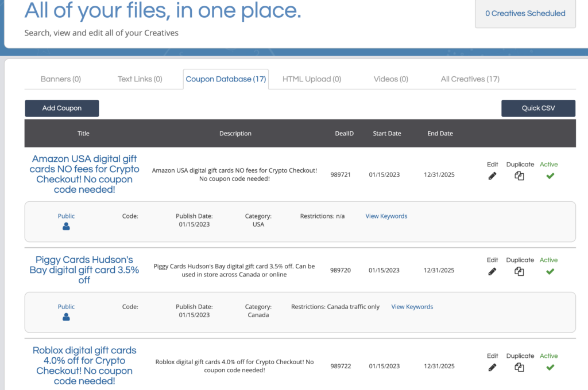588x390 pixels.
Task: Toggle the Active checkmark for Piggy Cards coupon
Action: coord(550,272)
